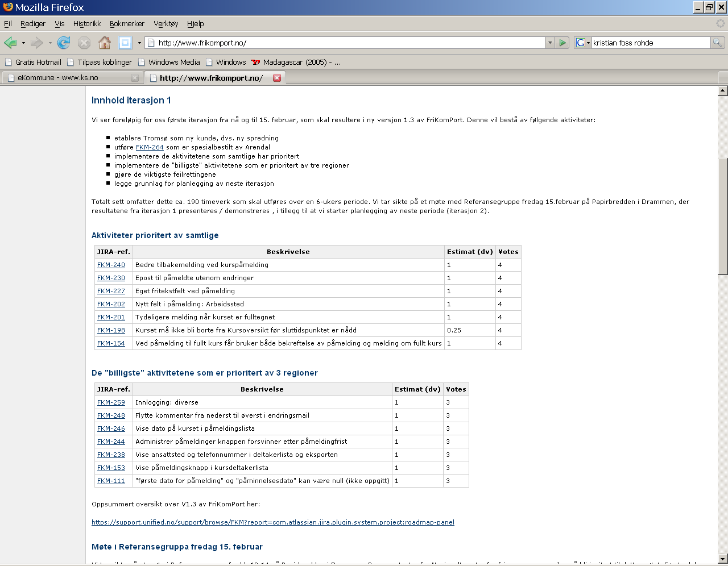This screenshot has width=728, height=566.
Task: Click the Forward arrow button
Action: point(37,43)
